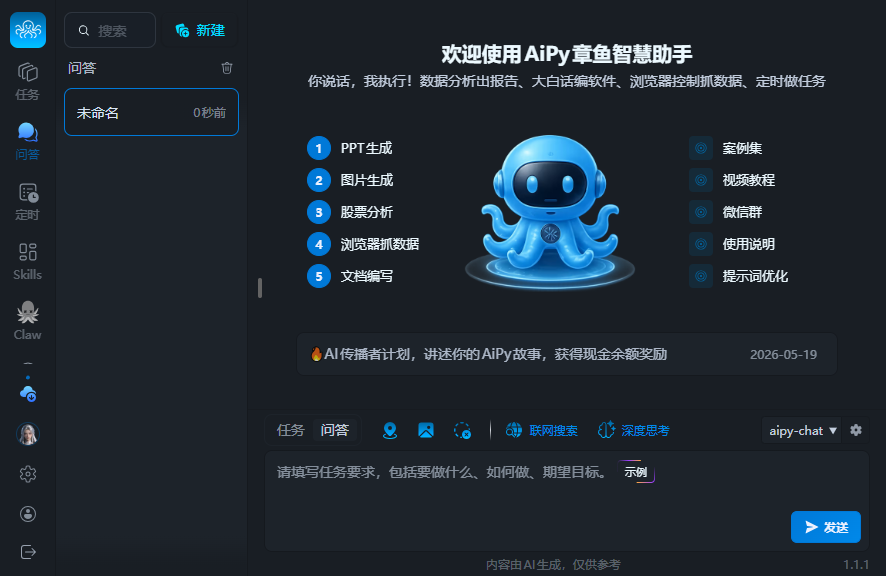This screenshot has width=886, height=576.
Task: Click the icon beside 使用说明
Action: tap(701, 244)
